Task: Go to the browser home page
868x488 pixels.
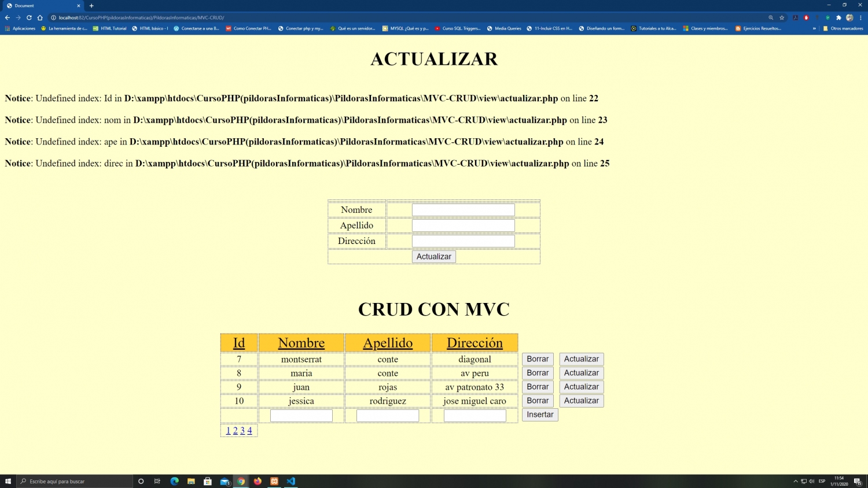Action: pyautogui.click(x=40, y=17)
